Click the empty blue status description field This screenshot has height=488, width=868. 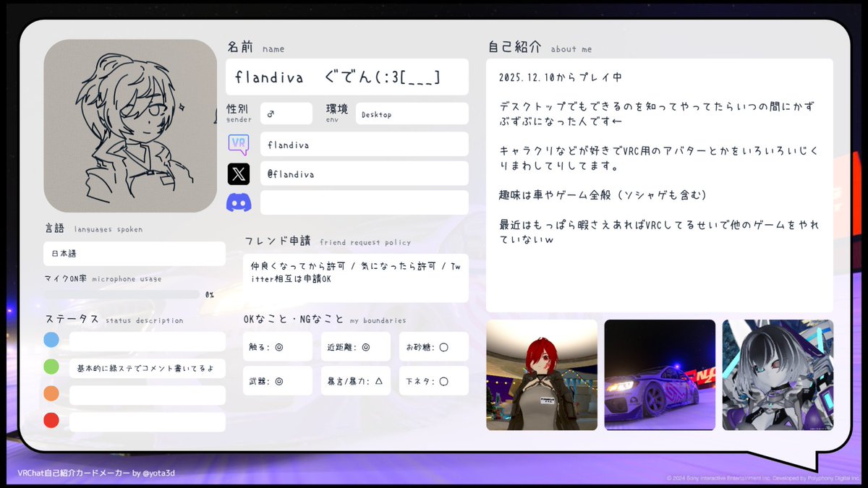click(148, 341)
